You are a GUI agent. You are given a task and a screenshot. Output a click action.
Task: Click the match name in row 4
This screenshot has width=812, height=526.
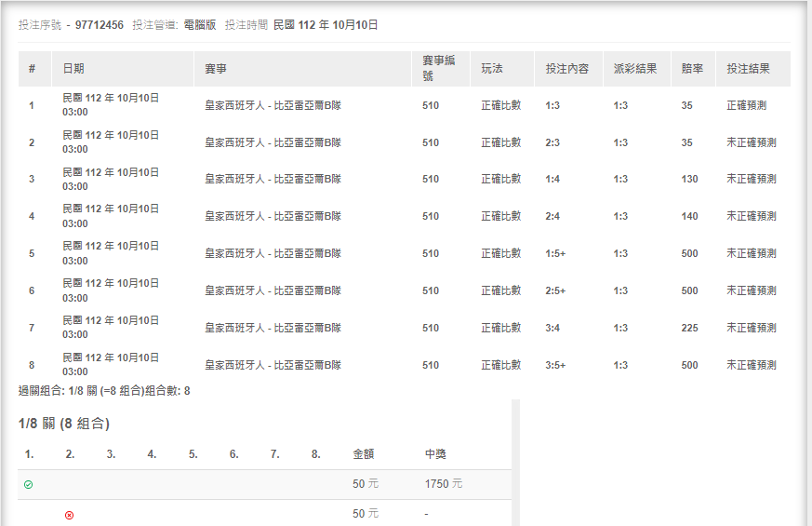pyautogui.click(x=273, y=216)
